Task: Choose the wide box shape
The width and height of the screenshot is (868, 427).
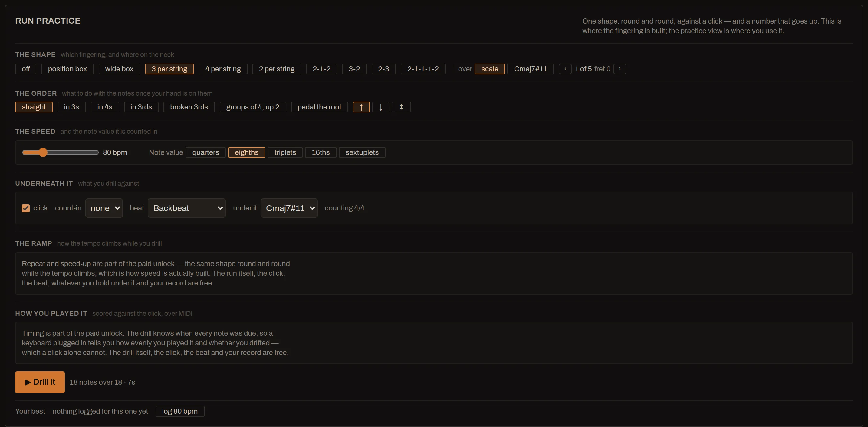Action: (x=119, y=69)
